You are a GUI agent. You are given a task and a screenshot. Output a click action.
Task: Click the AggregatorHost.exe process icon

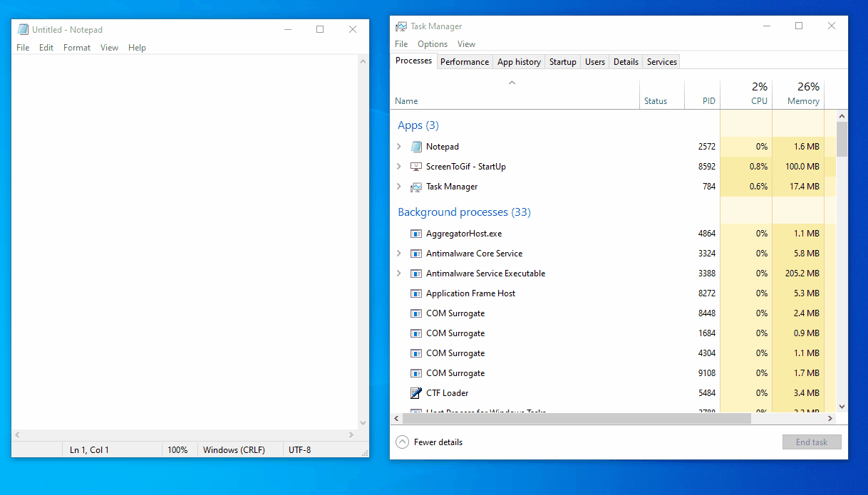pyautogui.click(x=417, y=234)
